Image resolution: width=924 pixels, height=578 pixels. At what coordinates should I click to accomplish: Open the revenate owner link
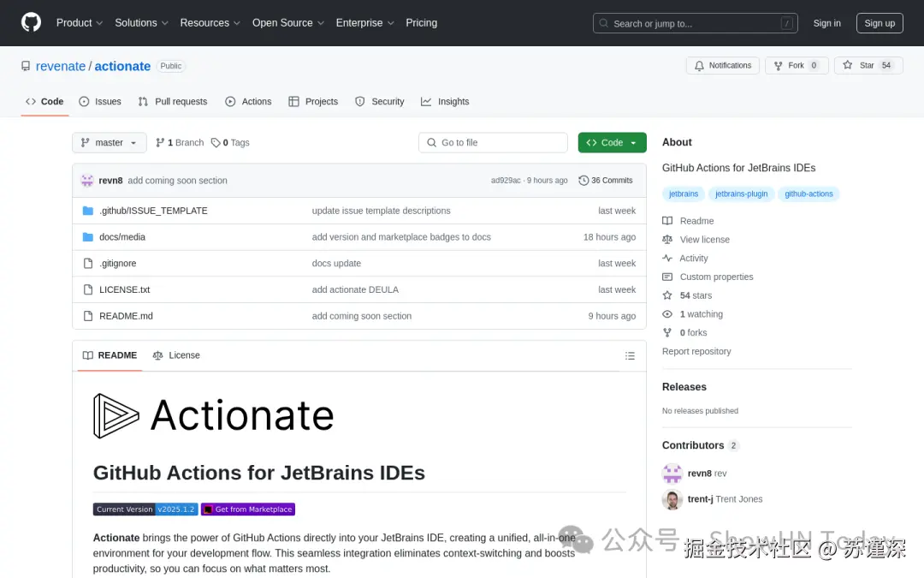coord(61,66)
